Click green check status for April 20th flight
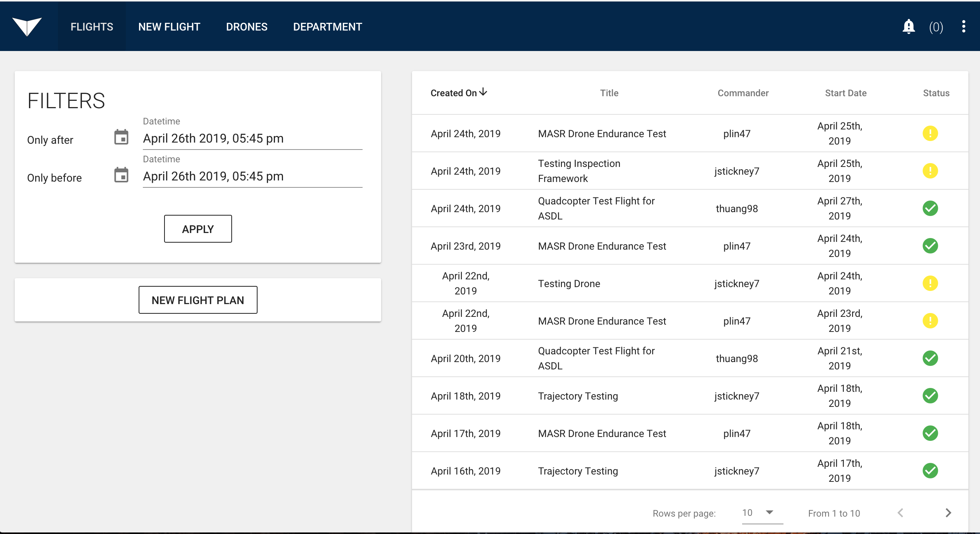 tap(930, 358)
